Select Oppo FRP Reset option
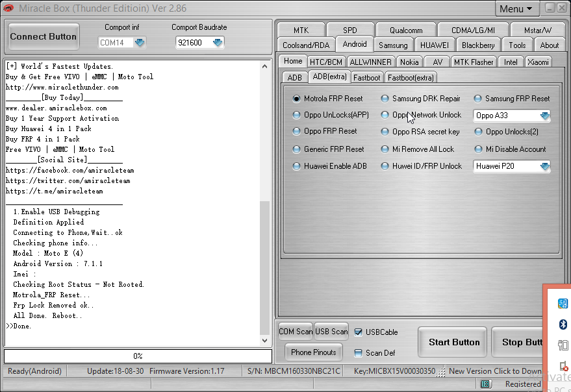Screen dimensions: 571x392 (x=324, y=131)
